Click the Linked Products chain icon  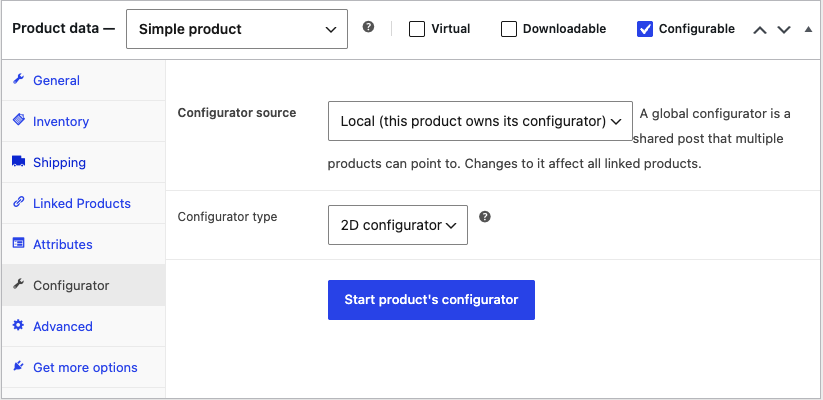18,203
